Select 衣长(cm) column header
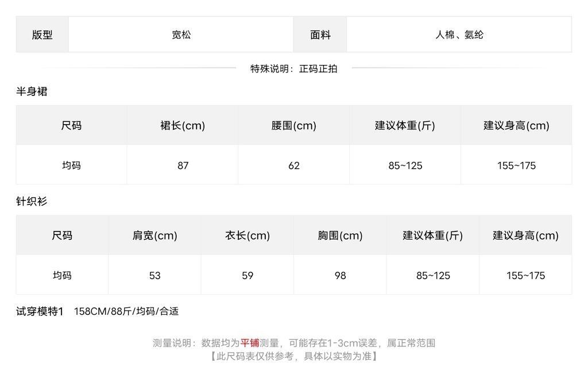Screen dimensions: 588x378 click(247, 235)
